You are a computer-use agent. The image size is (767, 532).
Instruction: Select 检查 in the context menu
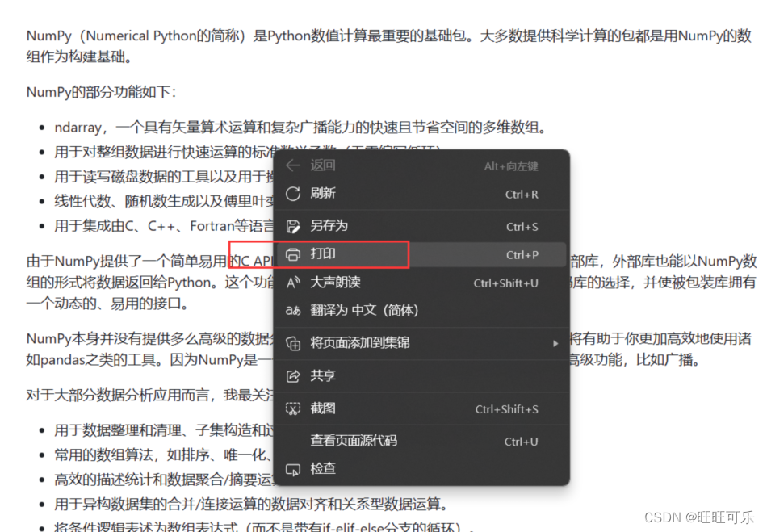point(421,469)
